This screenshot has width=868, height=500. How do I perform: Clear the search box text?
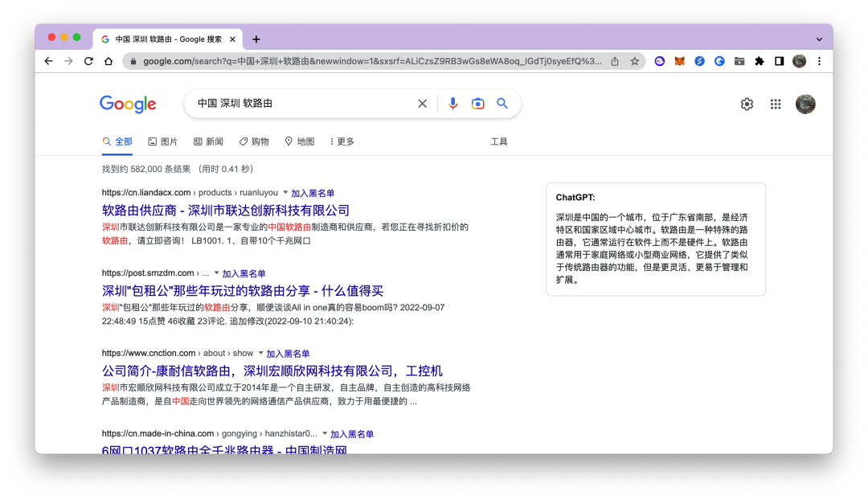423,104
